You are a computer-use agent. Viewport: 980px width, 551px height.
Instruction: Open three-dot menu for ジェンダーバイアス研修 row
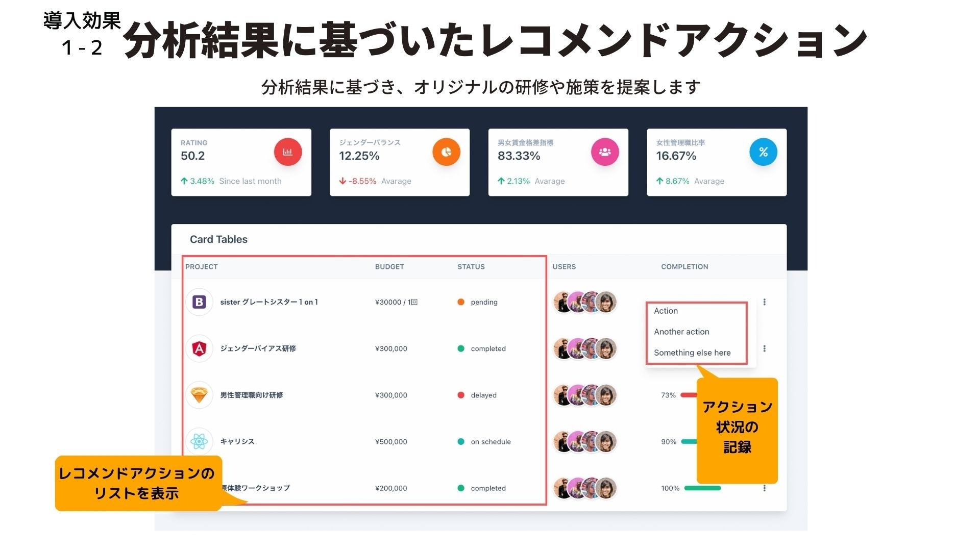tap(764, 348)
